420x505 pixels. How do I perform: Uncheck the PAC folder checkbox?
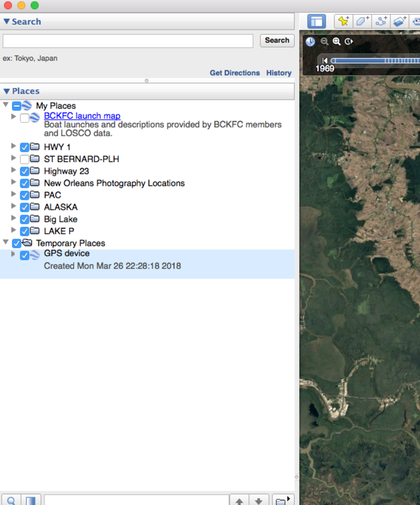point(24,195)
